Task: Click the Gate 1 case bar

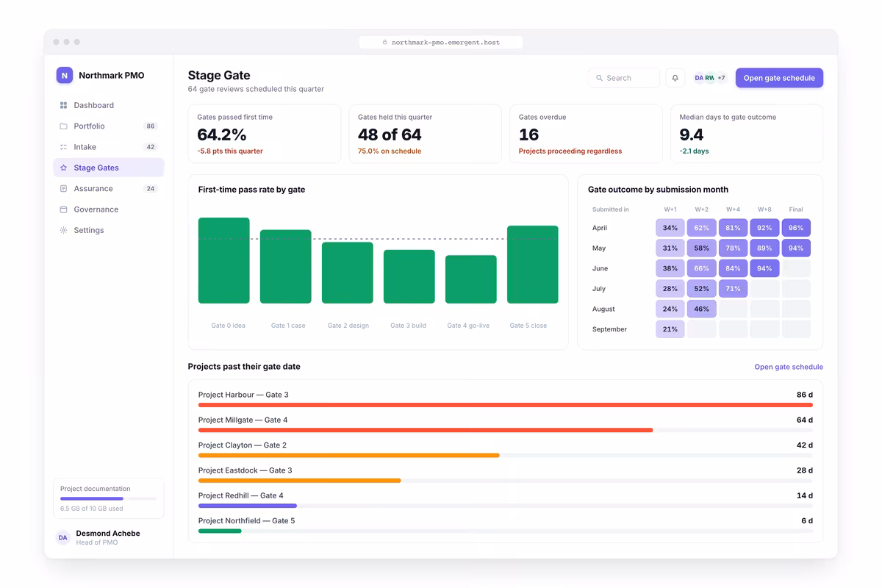Action: (286, 267)
